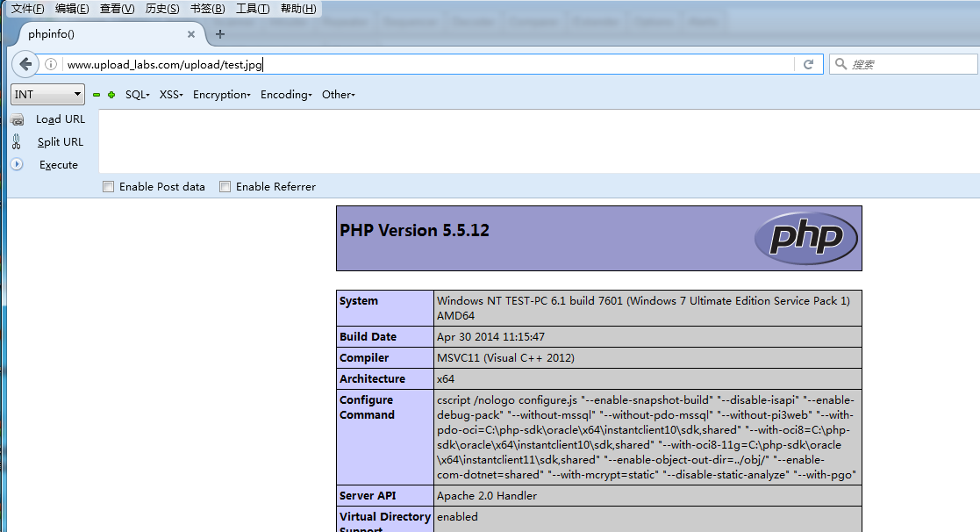Click Execute button
This screenshot has height=532, width=980.
tap(58, 165)
